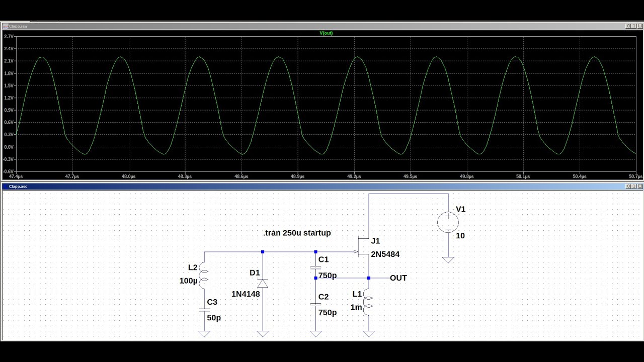Viewport: 644px width, 362px height.
Task: Click the 48.0µs time axis label
Action: (x=129, y=176)
